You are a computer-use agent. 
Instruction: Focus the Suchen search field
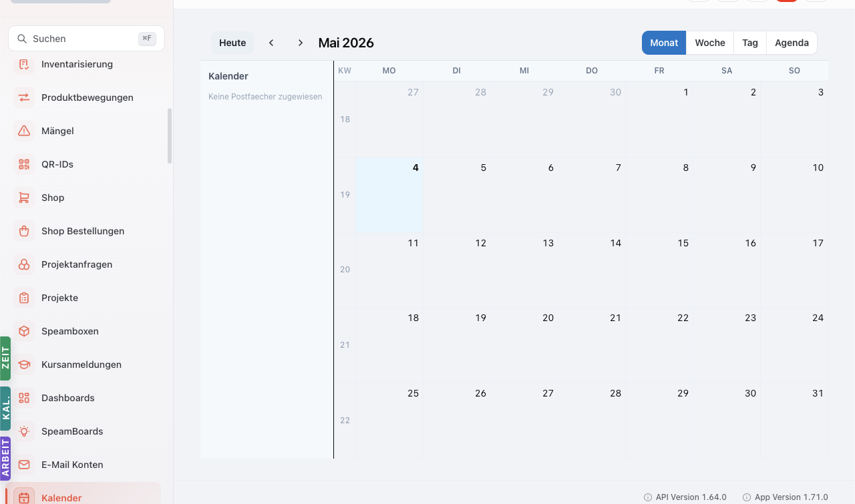tap(86, 39)
